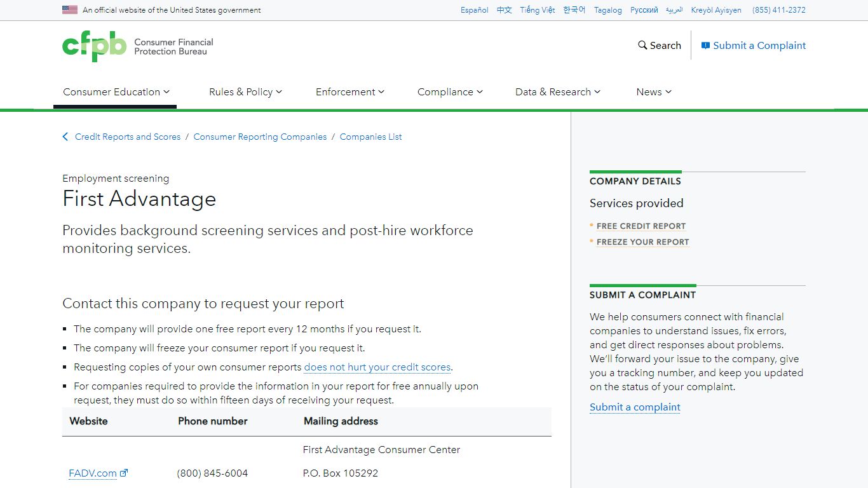Open the News dropdown menu
The height and width of the screenshot is (488, 868).
(654, 91)
